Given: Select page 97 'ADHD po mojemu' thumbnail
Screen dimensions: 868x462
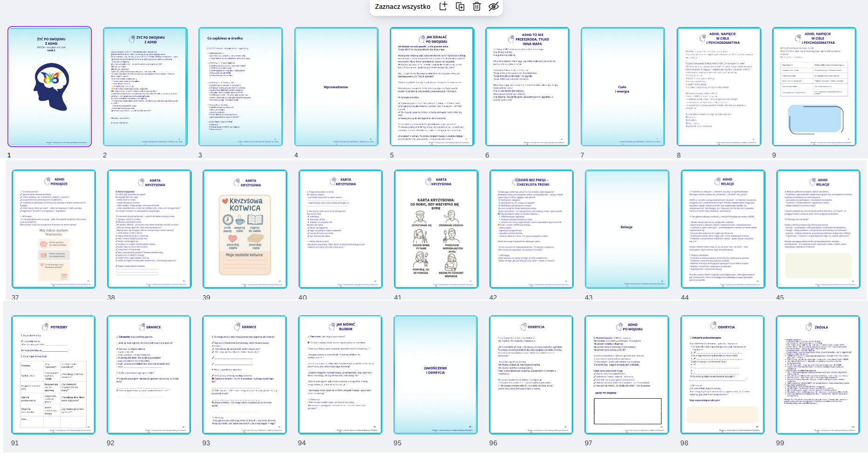Looking at the screenshot, I should 627,374.
